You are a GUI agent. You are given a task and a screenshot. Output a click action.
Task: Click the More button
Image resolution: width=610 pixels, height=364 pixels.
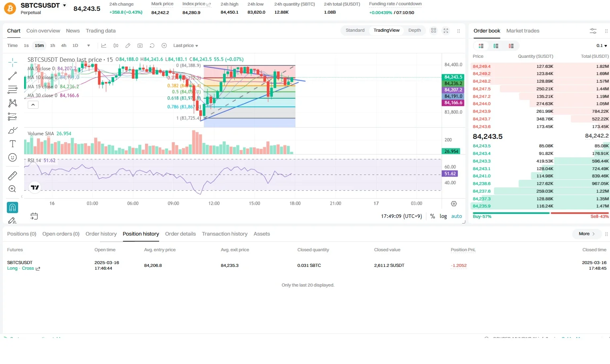pyautogui.click(x=587, y=234)
